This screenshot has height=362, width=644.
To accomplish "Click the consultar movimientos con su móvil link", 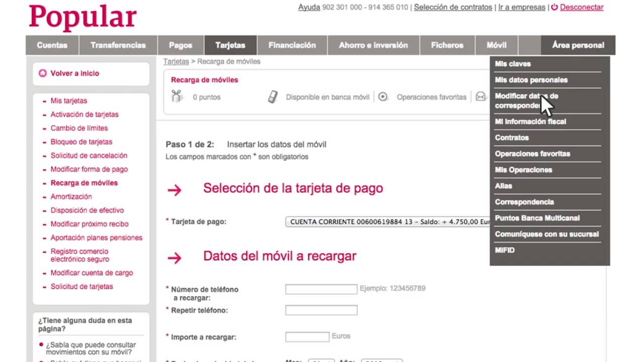I will (91, 349).
